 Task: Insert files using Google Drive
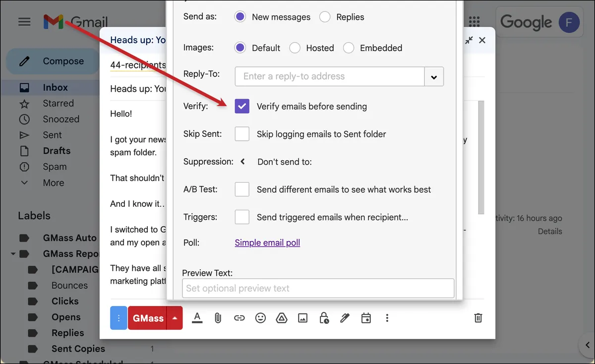click(282, 318)
